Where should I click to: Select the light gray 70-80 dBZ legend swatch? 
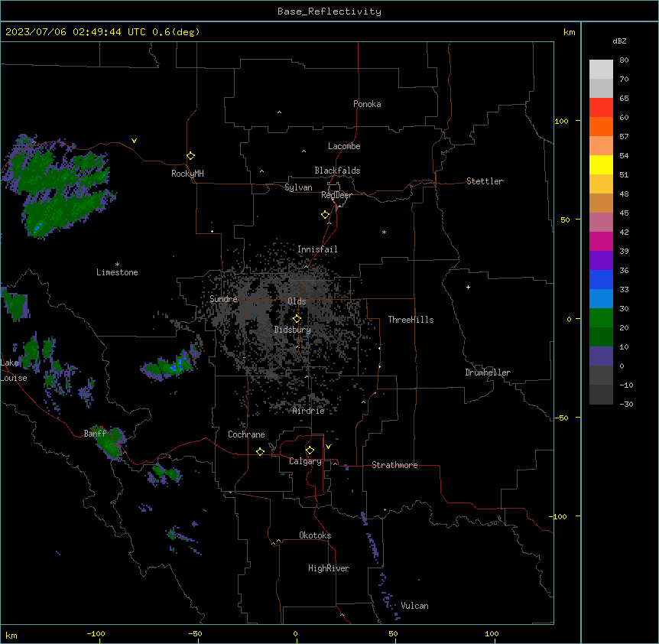coord(601,69)
